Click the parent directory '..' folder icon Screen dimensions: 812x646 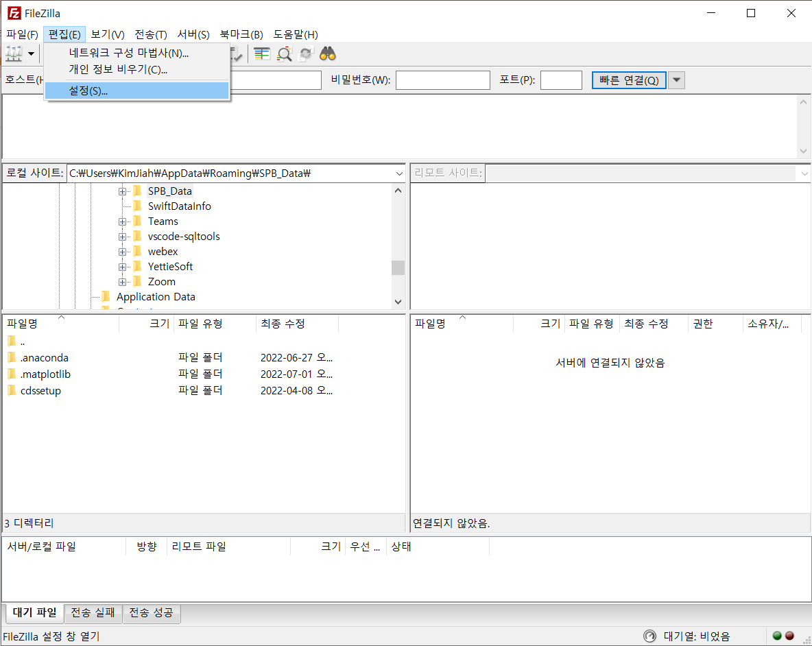12,341
